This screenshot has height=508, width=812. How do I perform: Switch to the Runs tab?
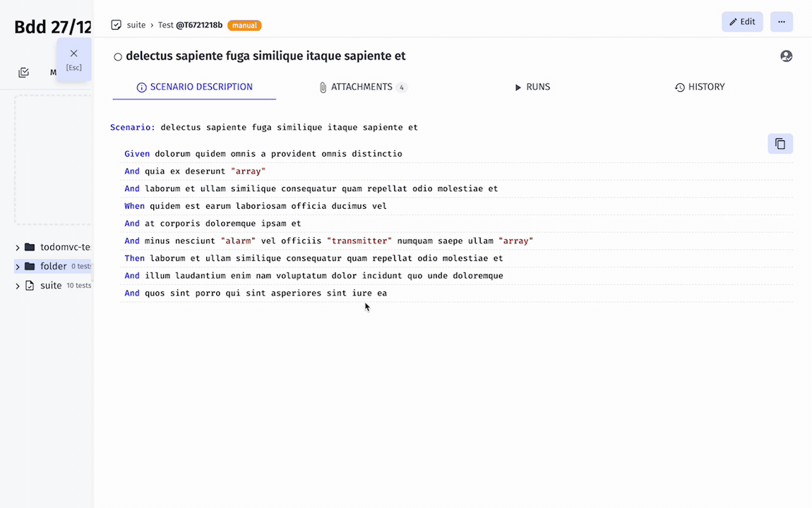(532, 87)
